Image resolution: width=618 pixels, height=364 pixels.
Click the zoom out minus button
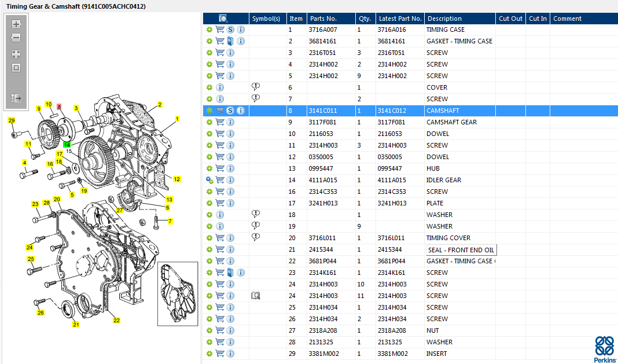pyautogui.click(x=16, y=38)
